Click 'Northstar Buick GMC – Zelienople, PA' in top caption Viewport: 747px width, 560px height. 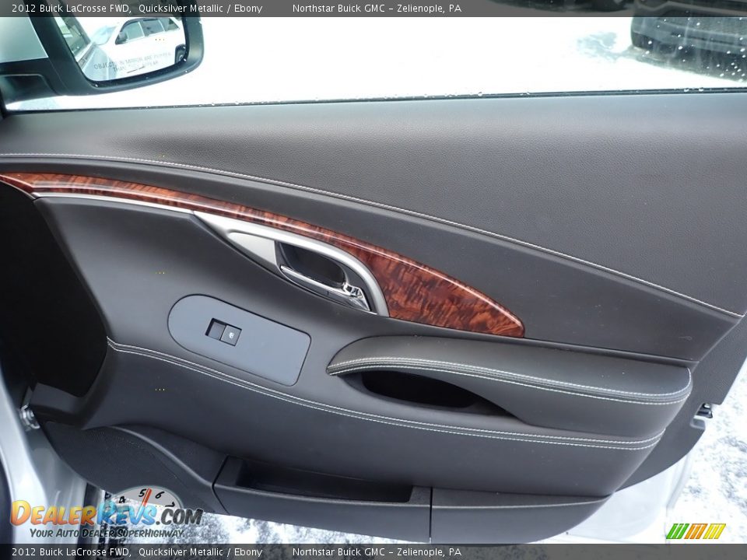coord(377,8)
